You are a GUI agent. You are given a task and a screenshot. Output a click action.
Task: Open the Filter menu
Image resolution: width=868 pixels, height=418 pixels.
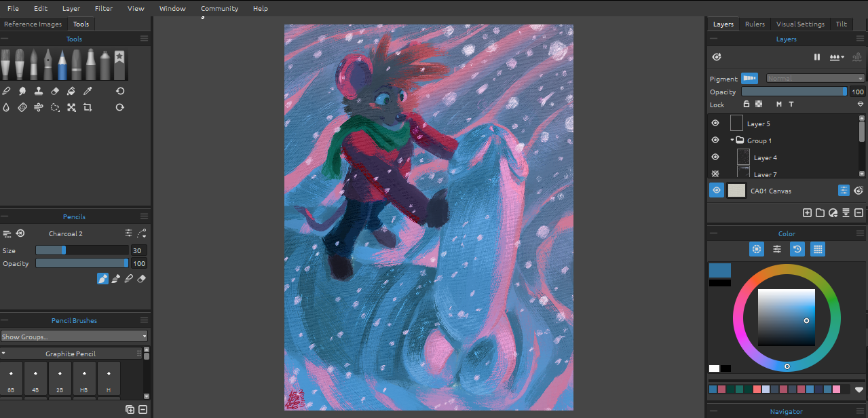click(x=104, y=8)
